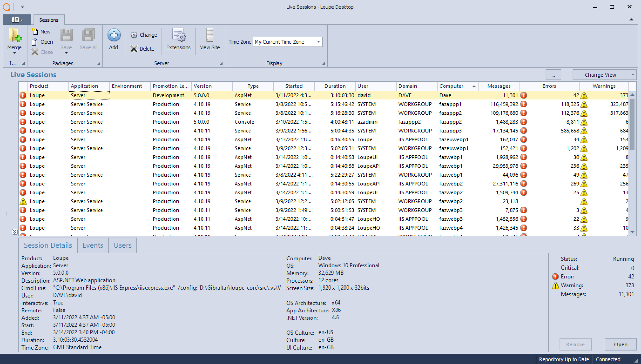Click the Live Sessions heading
This screenshot has width=641, height=364.
click(33, 75)
